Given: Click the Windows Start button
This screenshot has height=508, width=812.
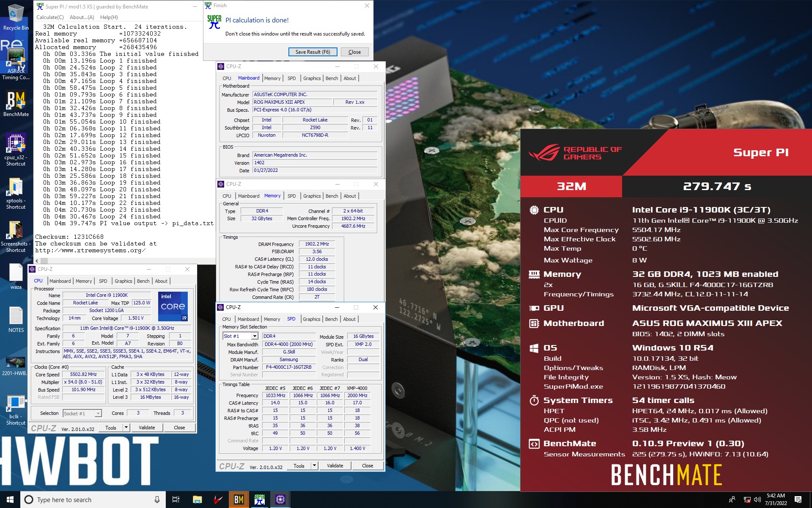Looking at the screenshot, I should pos(10,500).
